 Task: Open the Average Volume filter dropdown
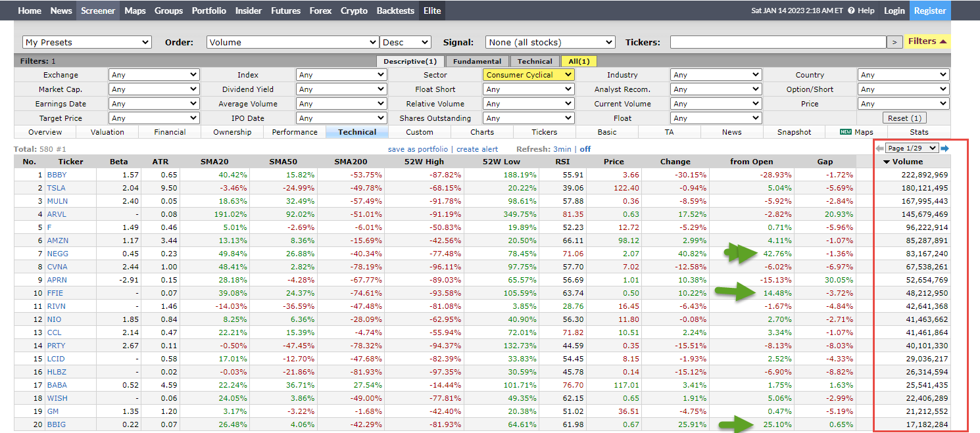pos(341,104)
